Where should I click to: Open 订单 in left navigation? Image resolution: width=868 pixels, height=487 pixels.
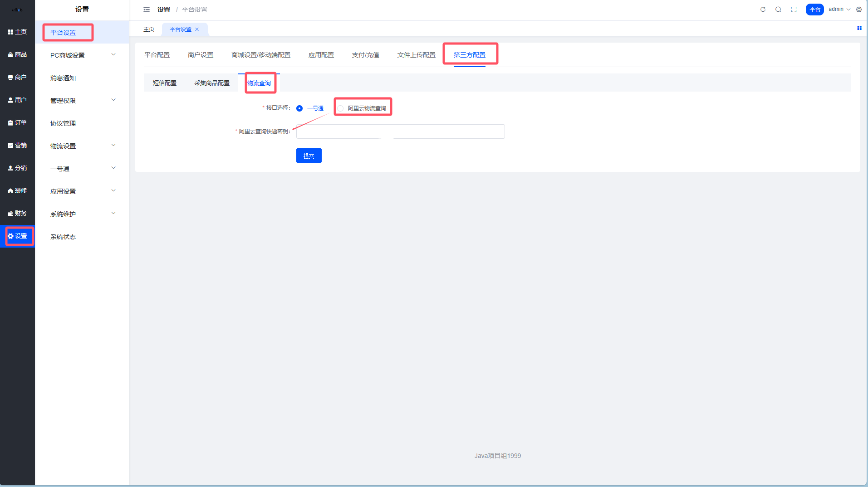17,122
